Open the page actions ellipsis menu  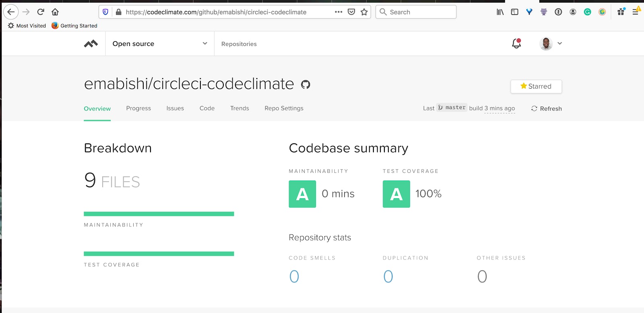pos(339,12)
